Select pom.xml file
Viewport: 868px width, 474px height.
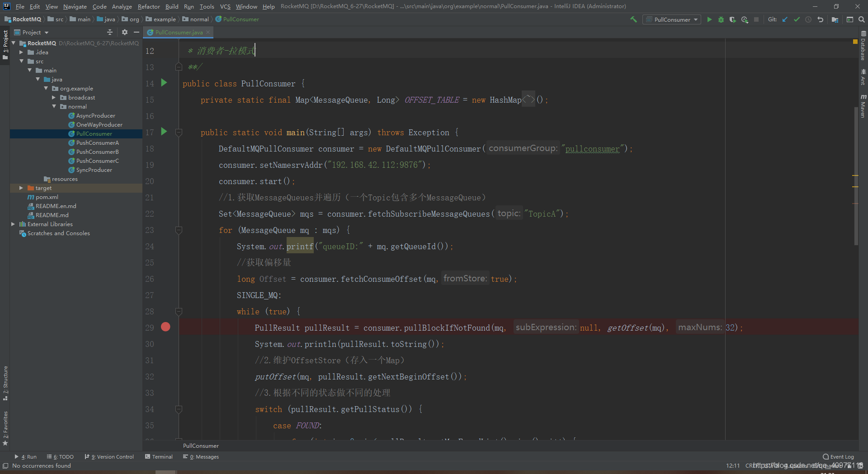(47, 197)
